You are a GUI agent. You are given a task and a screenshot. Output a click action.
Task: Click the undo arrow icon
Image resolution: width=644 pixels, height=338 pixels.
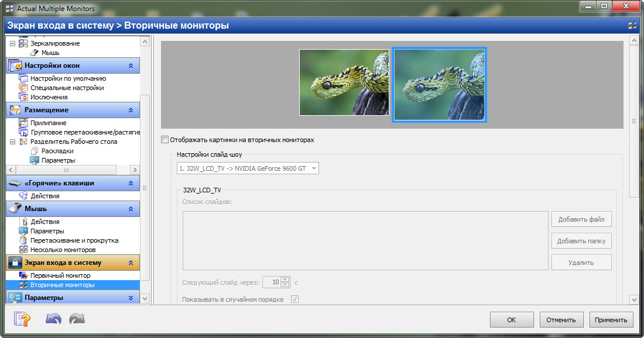coord(53,319)
